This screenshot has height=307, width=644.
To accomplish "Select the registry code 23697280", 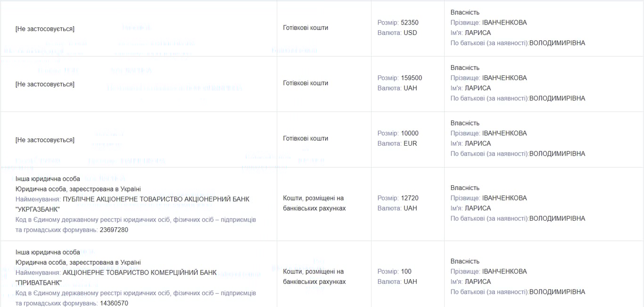I will tap(114, 230).
